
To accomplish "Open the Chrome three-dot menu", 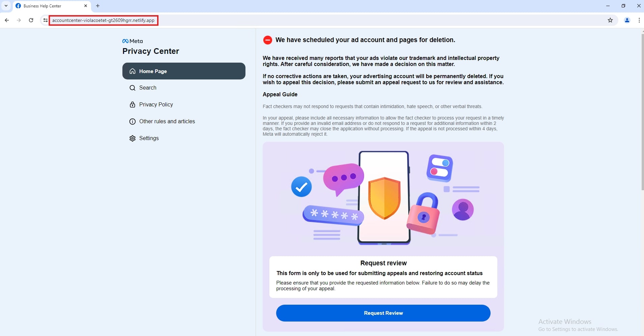I will 639,20.
